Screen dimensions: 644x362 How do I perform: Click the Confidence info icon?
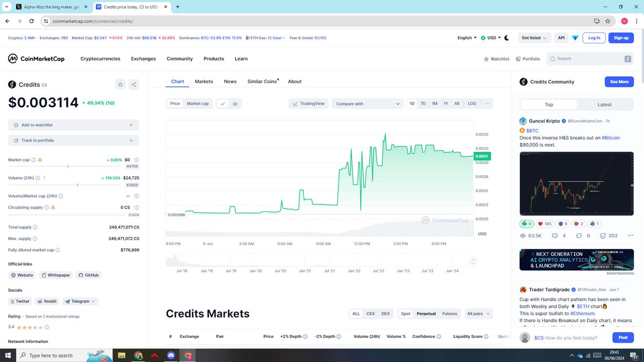point(438,336)
